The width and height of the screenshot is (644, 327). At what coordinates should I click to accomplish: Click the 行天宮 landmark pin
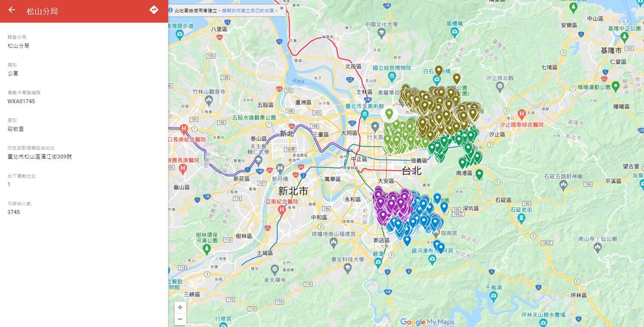pos(375,126)
